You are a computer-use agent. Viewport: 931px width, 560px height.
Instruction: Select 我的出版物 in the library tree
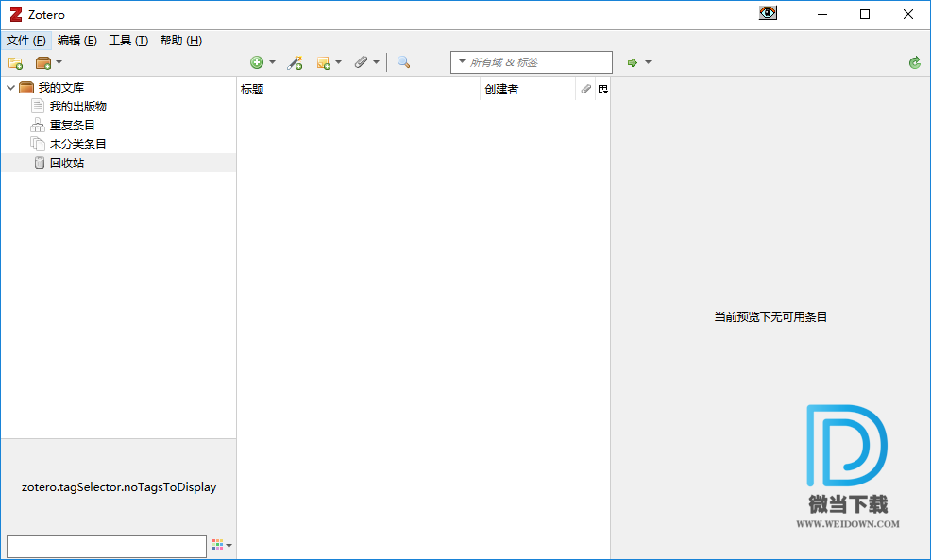point(77,107)
